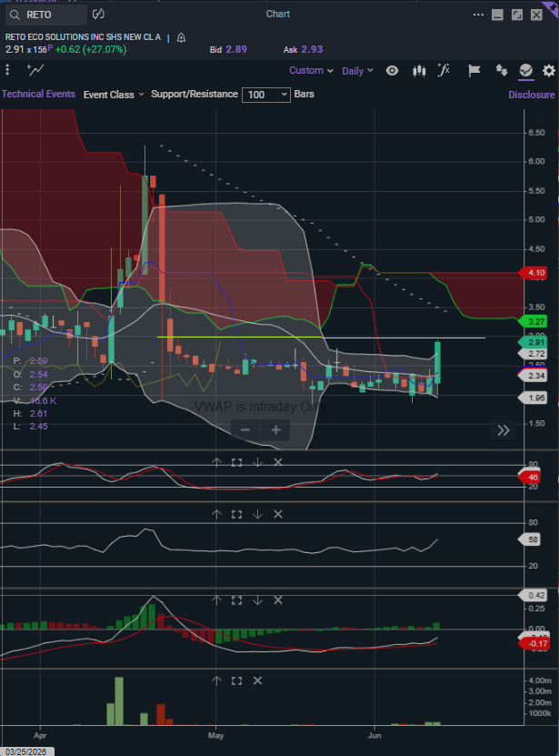This screenshot has width=559, height=756.
Task: Move second indicator panel down
Action: coord(257,514)
